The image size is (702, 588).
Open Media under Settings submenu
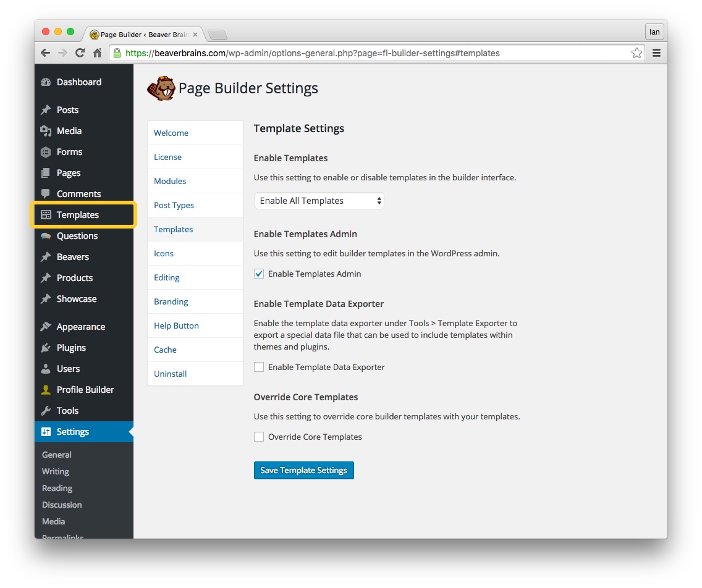click(x=53, y=521)
